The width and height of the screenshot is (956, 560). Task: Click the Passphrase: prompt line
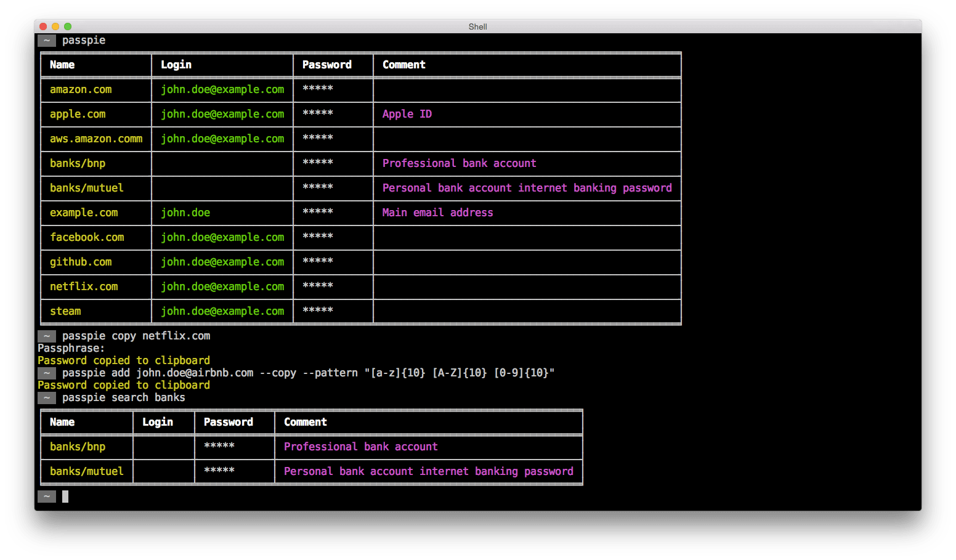click(71, 348)
